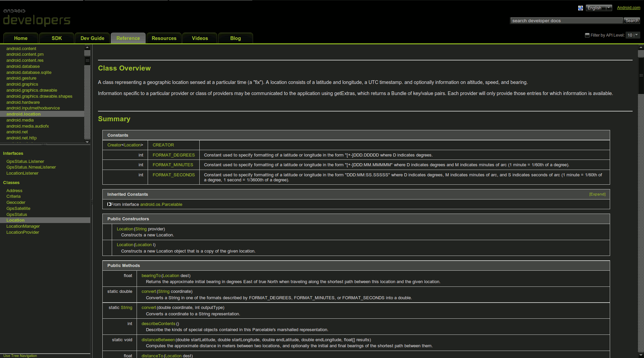Open the LocationProvider class
This screenshot has width=644, height=358.
click(22, 232)
